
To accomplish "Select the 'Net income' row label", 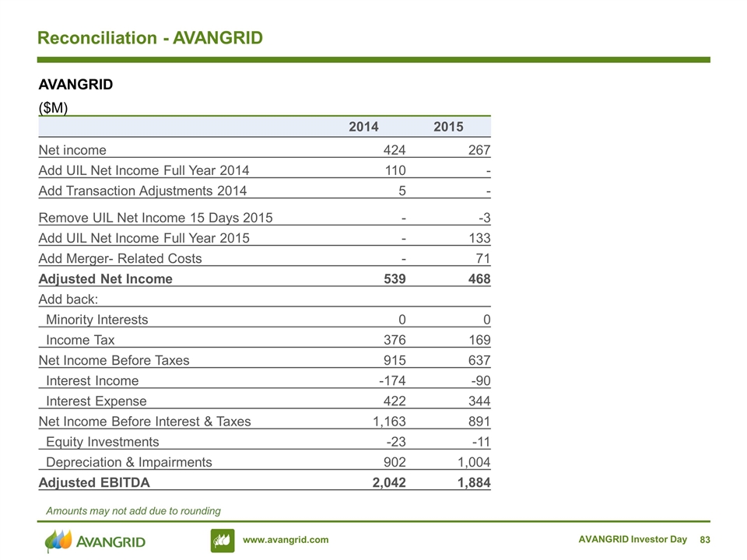I will coord(72,150).
